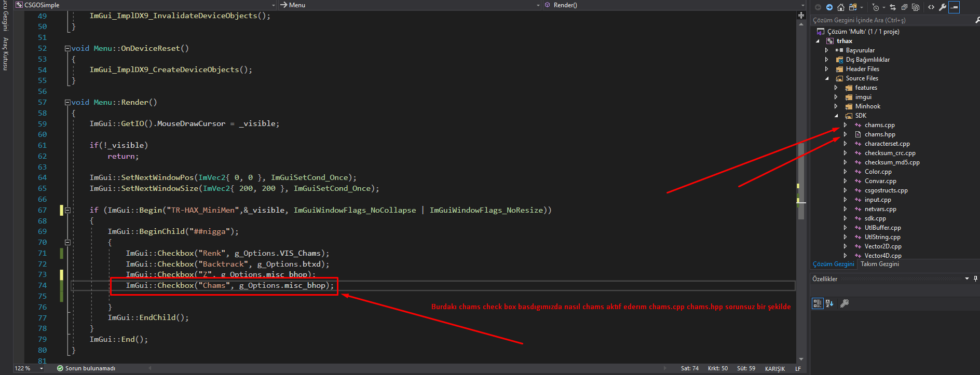This screenshot has height=375, width=980.
Task: Collapse the SDK folder node
Action: click(x=837, y=116)
